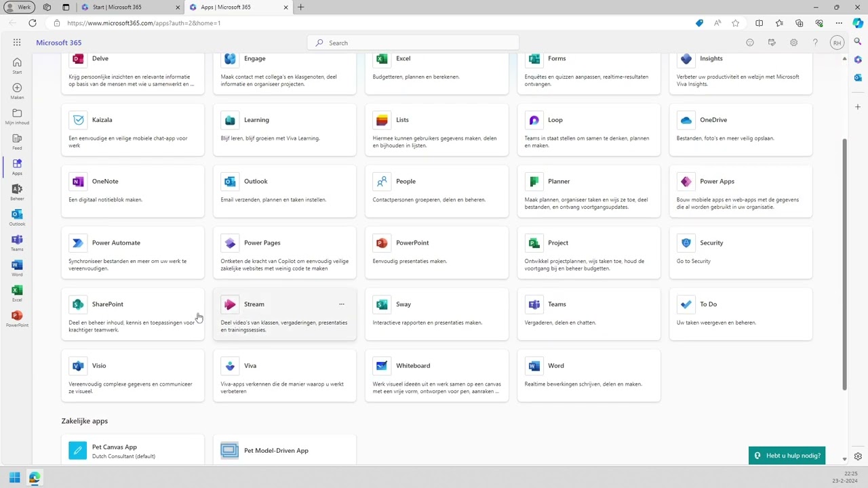Open the help question mark icon

(x=815, y=43)
